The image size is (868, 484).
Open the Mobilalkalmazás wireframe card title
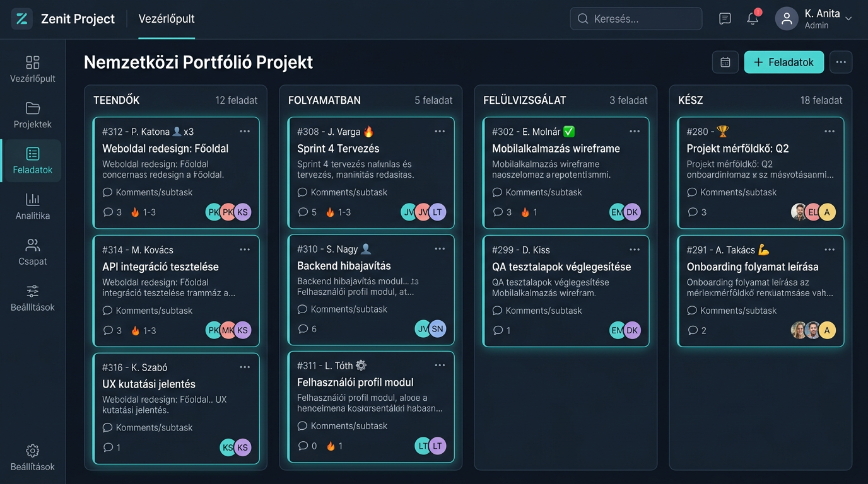(556, 149)
